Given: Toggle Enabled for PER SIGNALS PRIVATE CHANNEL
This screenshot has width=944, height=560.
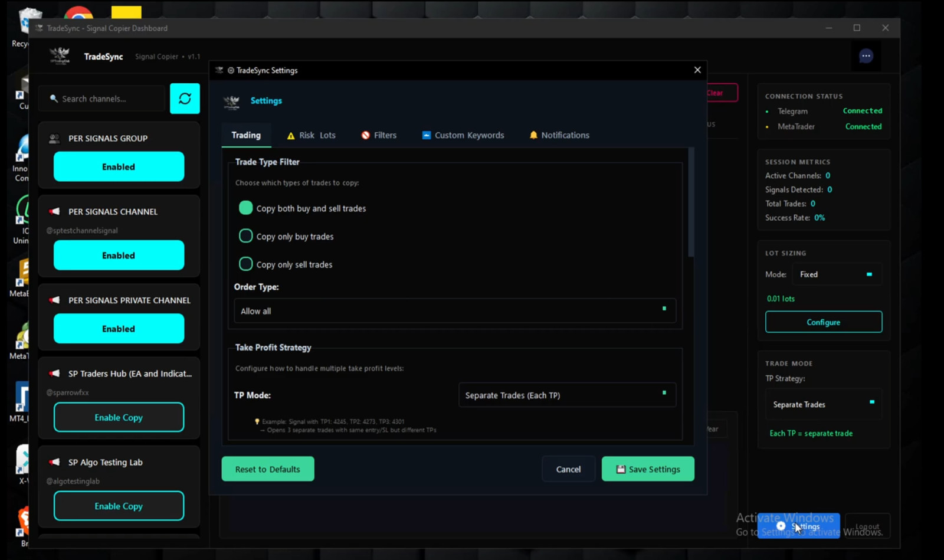Looking at the screenshot, I should click(119, 328).
